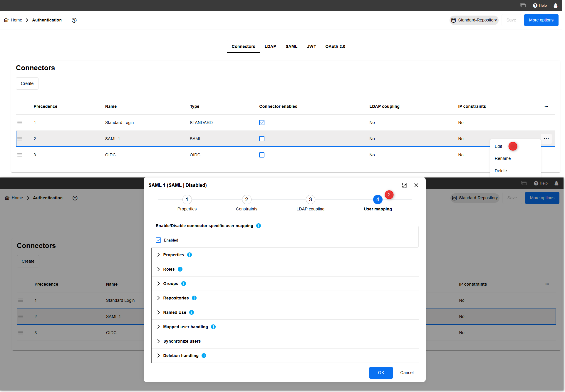Go to step 2 Constraints in the wizard
Viewport: 565px width, 392px height.
point(247,200)
